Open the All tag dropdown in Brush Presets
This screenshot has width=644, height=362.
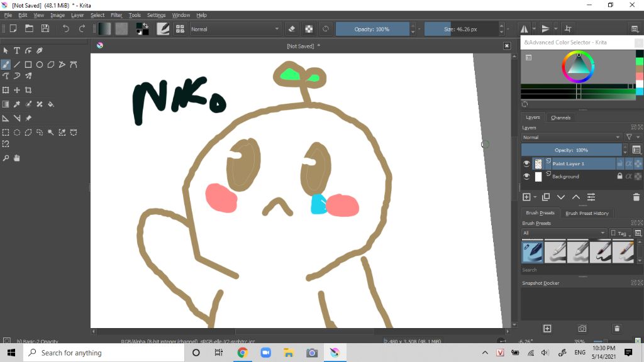[563, 233]
